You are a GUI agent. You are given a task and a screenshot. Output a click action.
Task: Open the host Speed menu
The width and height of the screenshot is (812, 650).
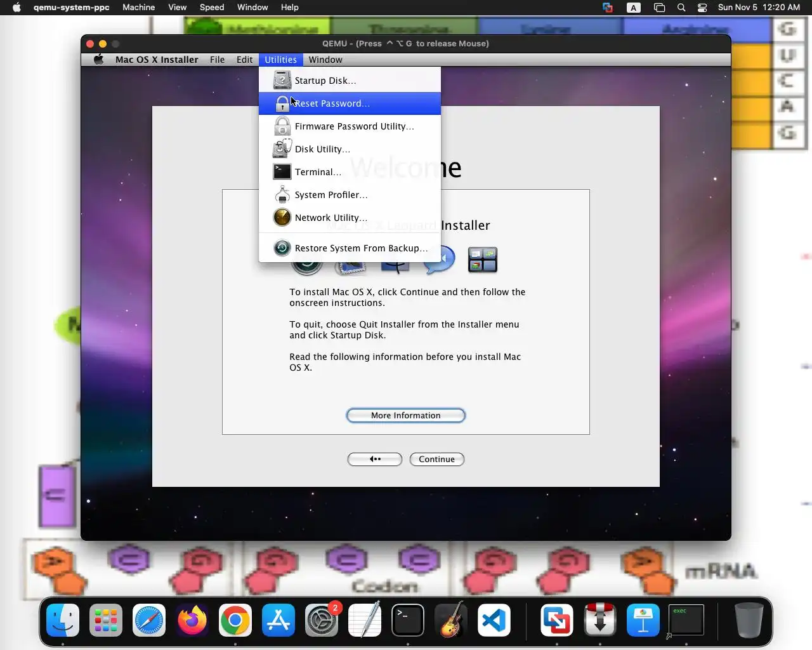pos(212,8)
